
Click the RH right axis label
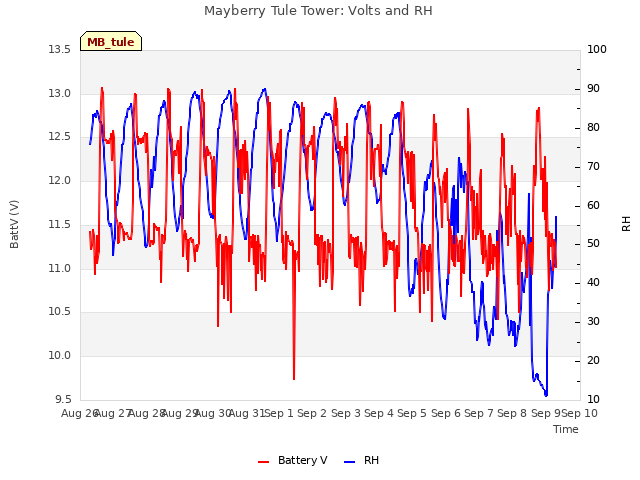tap(626, 224)
